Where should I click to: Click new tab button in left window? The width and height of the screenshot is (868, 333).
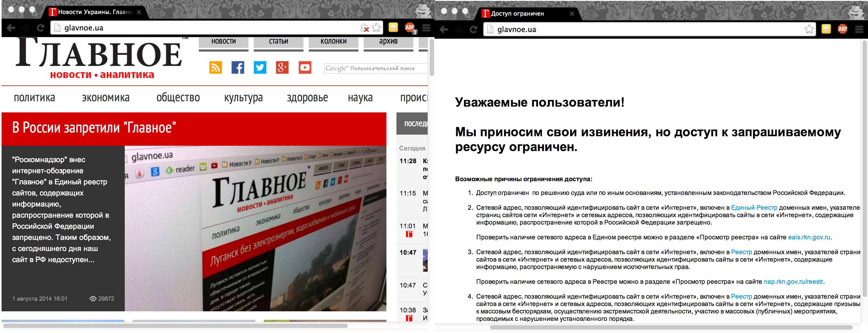[x=157, y=13]
